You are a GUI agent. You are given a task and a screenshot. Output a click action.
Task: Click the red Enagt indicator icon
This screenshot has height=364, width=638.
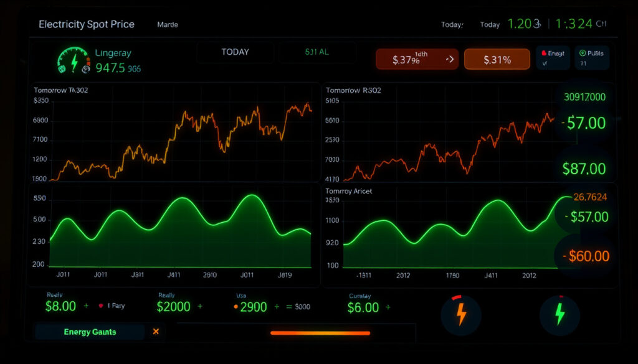coord(543,54)
